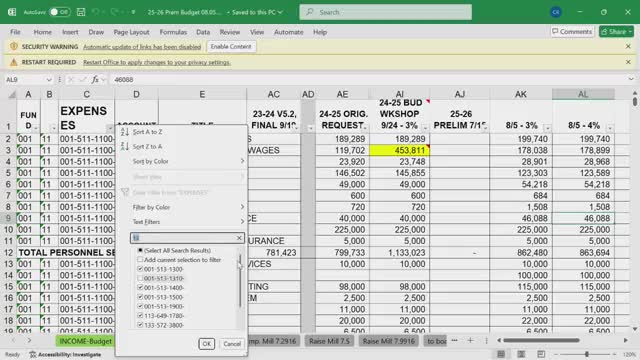640x360 pixels.
Task: Click Accessibility: Investigate in status bar
Action: [x=65, y=354]
